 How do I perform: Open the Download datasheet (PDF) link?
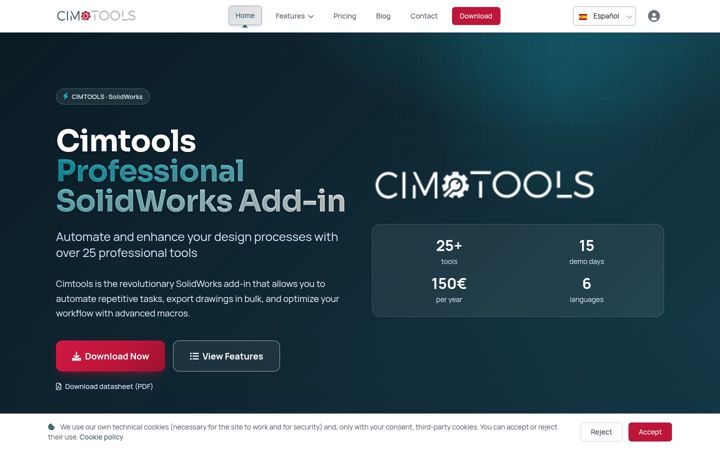pos(104,387)
